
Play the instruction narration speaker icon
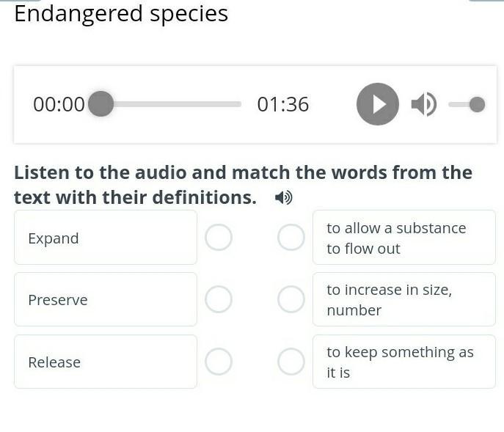coord(284,197)
